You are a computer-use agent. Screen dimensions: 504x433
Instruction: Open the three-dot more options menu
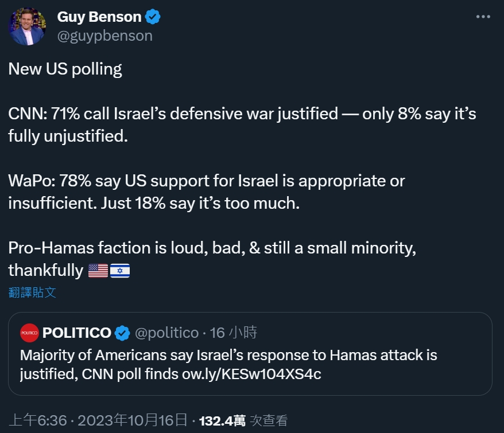pyautogui.click(x=483, y=17)
